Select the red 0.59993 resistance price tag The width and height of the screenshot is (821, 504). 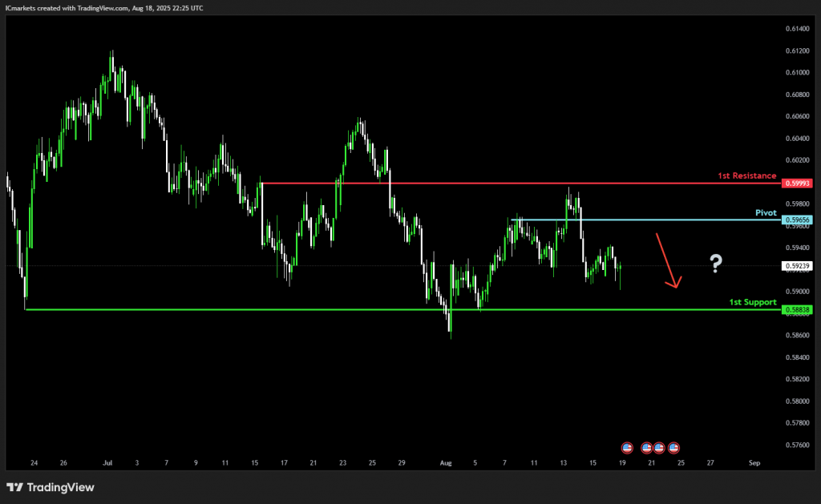point(797,183)
